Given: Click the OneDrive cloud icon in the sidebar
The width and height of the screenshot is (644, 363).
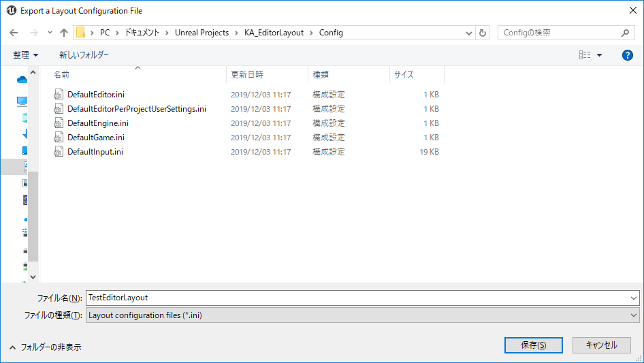Looking at the screenshot, I should click(22, 80).
